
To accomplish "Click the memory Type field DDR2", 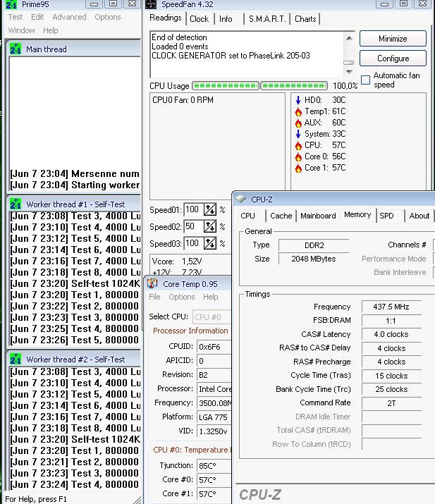I will click(x=314, y=245).
